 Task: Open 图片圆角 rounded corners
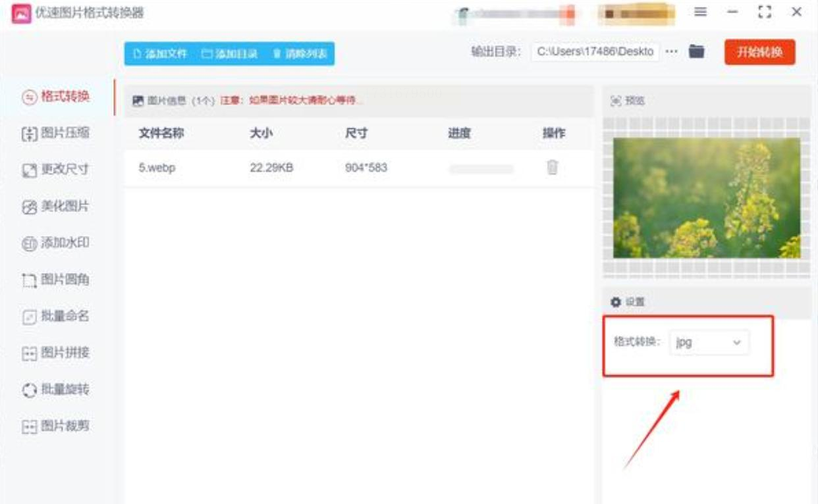pos(57,280)
